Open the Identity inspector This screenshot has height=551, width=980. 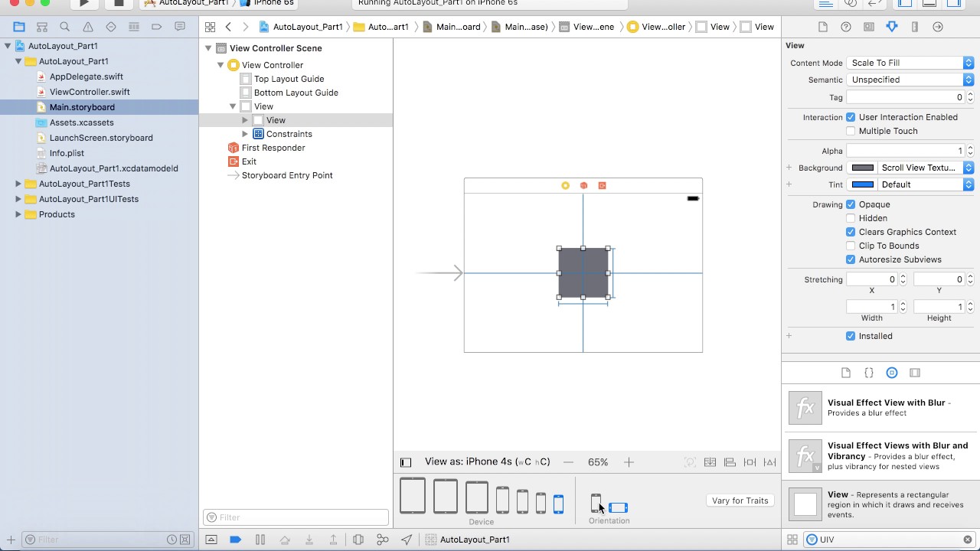pos(869,27)
